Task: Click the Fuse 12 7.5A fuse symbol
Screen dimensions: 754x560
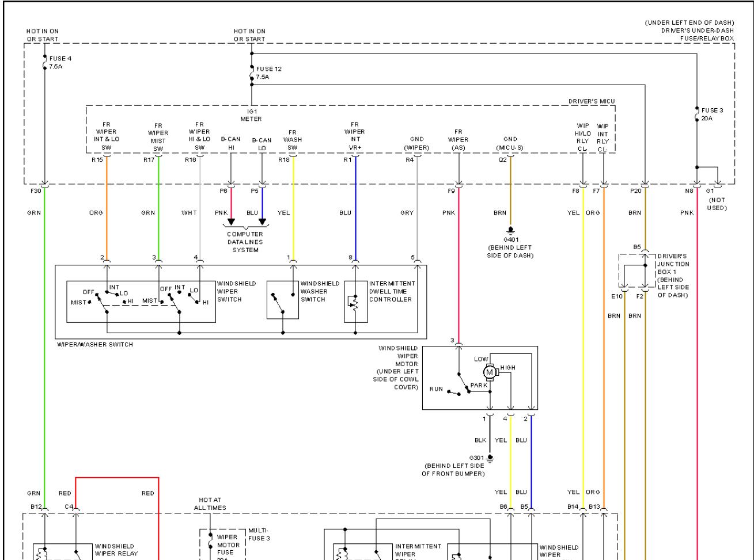Action: point(251,72)
